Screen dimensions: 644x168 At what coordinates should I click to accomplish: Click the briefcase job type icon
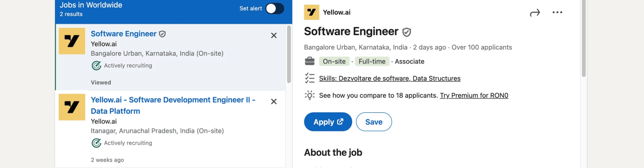(x=310, y=61)
